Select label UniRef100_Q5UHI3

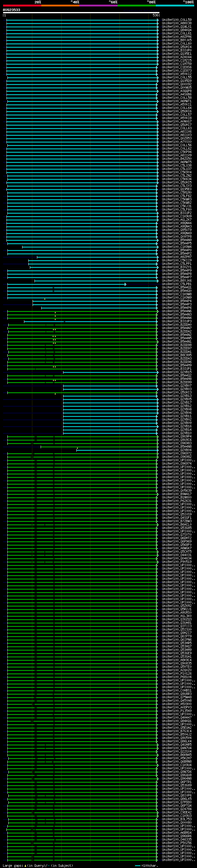pos(176,392)
